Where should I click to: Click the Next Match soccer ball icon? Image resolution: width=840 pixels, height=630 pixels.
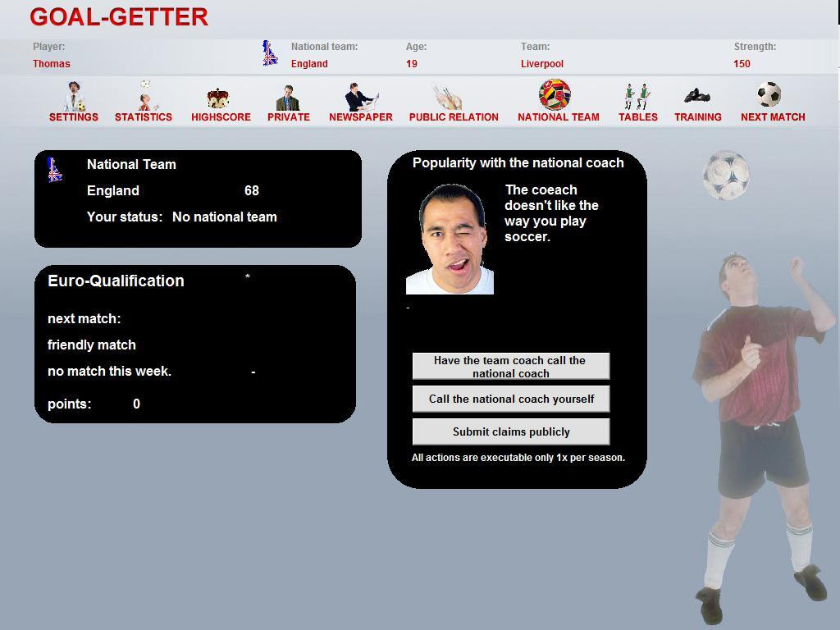pos(769,94)
